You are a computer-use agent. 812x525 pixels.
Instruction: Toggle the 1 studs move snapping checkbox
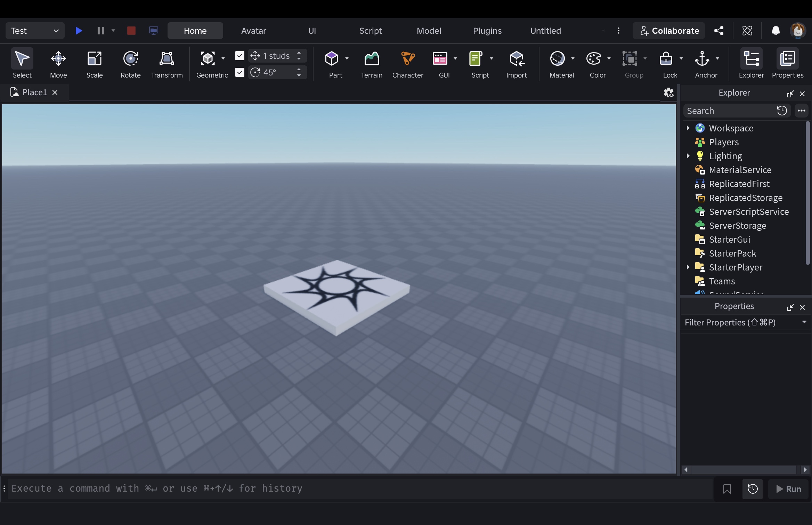click(240, 56)
